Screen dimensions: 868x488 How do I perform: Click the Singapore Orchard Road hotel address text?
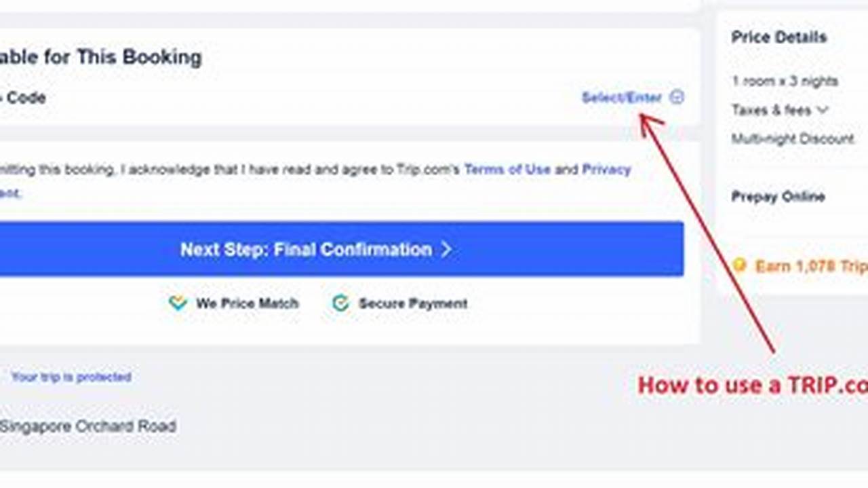[x=88, y=426]
